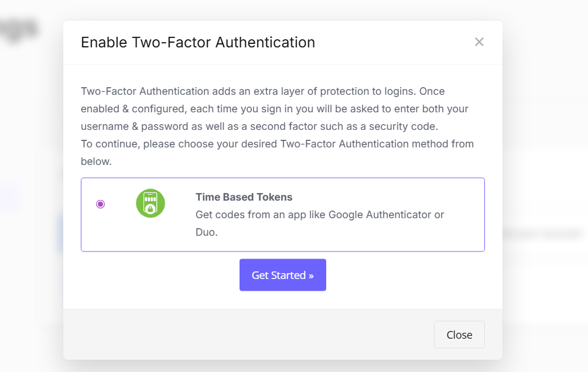The image size is (588, 372).
Task: Dismiss the dialog with the X icon
Action: click(x=479, y=42)
